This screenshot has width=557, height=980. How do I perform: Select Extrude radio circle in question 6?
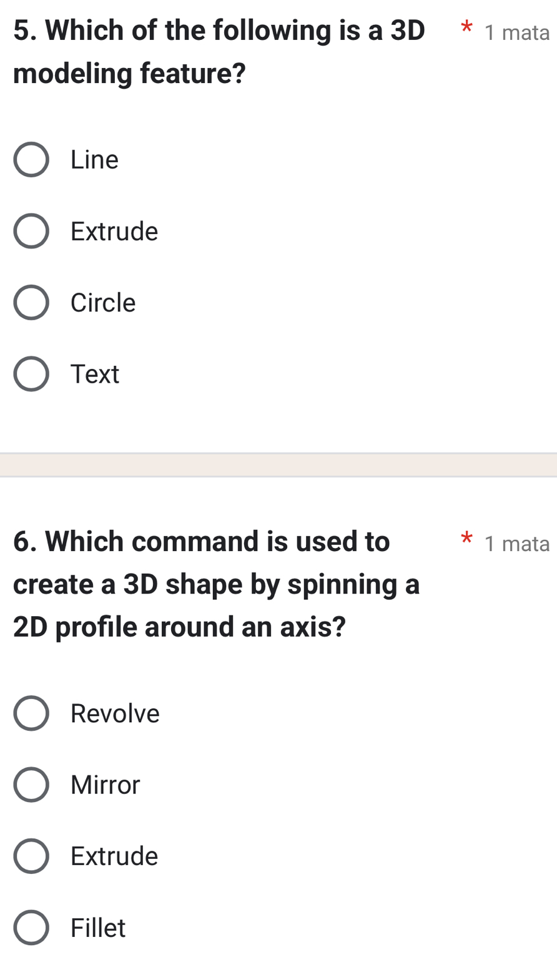tap(31, 856)
